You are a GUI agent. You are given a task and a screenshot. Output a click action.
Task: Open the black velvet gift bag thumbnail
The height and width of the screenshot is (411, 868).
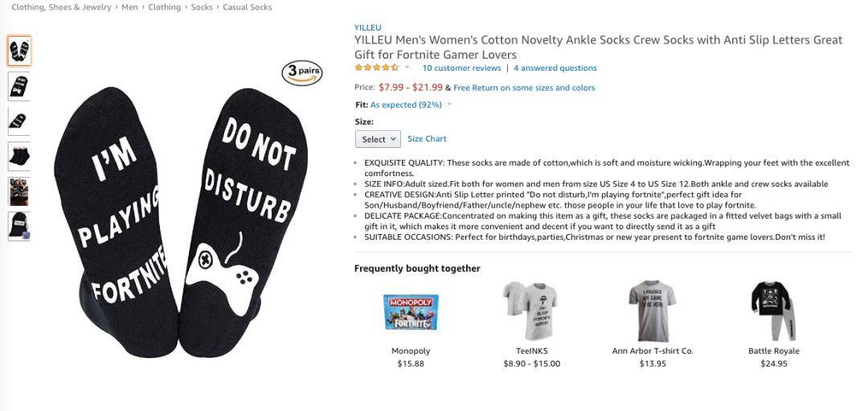[x=19, y=225]
